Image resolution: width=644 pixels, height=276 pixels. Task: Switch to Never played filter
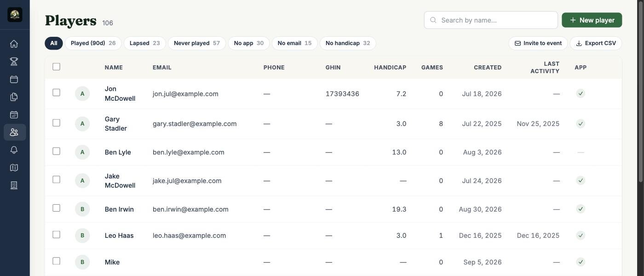tap(197, 43)
